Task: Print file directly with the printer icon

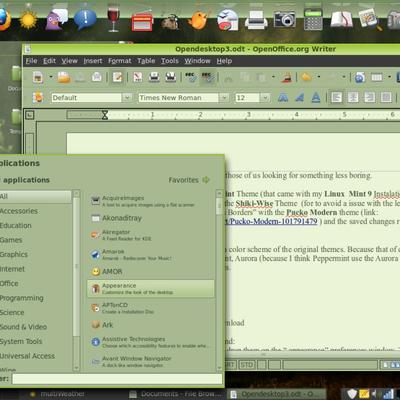Action: pos(154,77)
